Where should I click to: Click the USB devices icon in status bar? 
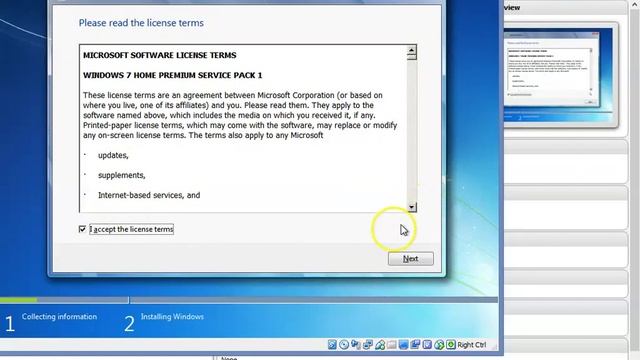[x=380, y=345]
